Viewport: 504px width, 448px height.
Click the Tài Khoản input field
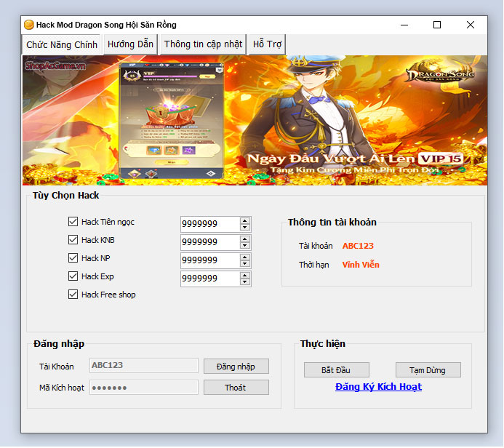tap(144, 366)
